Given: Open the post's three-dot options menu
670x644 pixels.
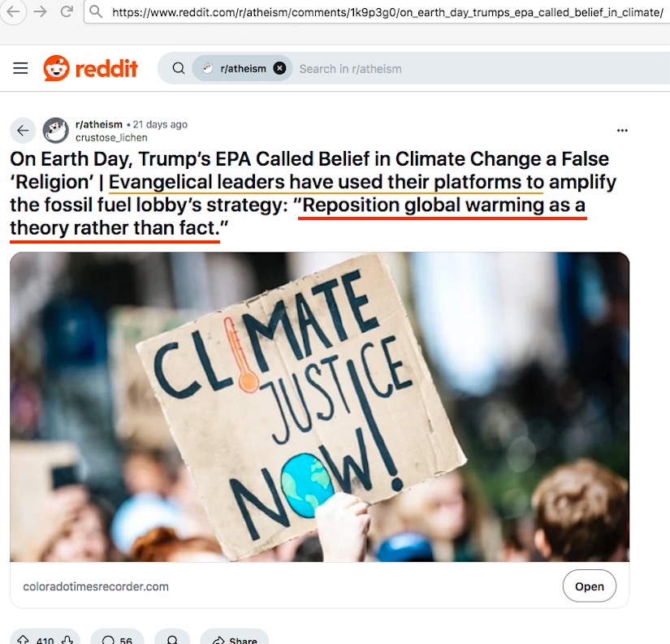Looking at the screenshot, I should [x=622, y=130].
